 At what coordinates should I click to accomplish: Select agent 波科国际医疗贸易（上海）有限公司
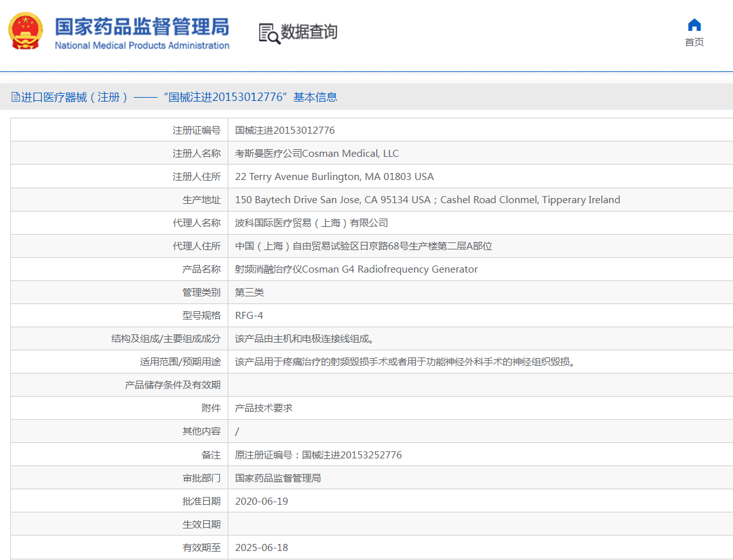pos(311,223)
